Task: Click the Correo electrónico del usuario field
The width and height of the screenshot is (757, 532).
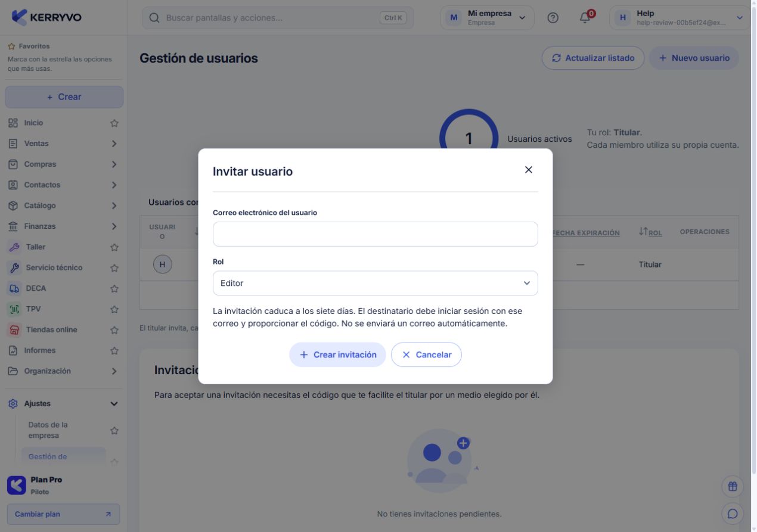Action: 375,234
